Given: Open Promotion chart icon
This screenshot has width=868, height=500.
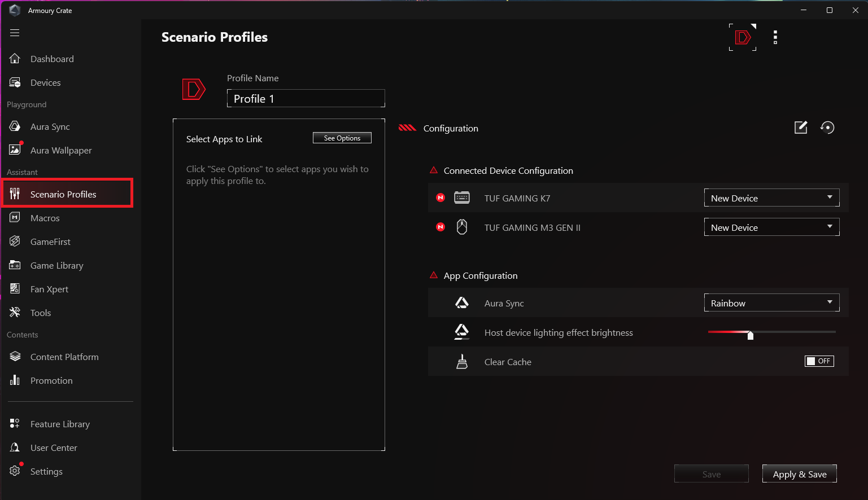Looking at the screenshot, I should tap(15, 380).
